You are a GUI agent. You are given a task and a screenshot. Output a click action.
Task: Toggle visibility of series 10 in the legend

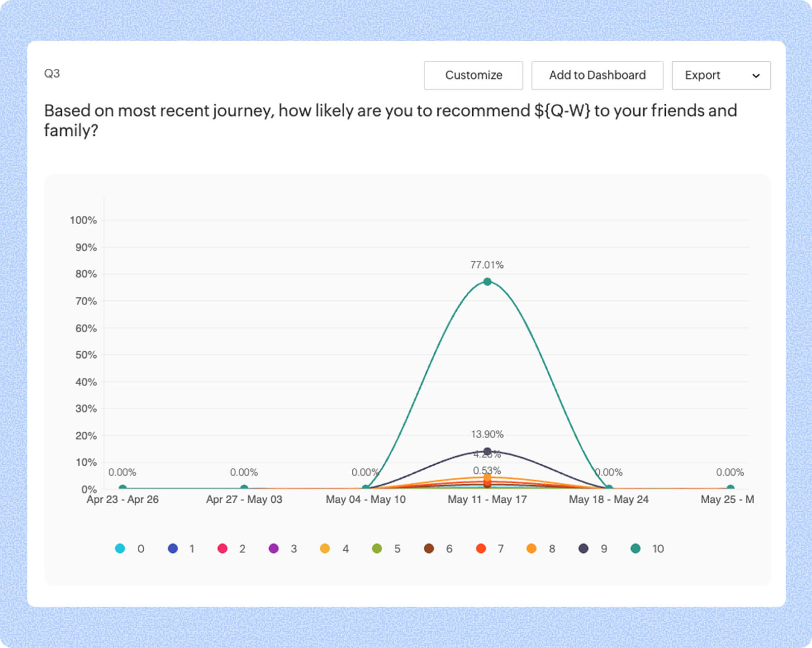click(635, 548)
